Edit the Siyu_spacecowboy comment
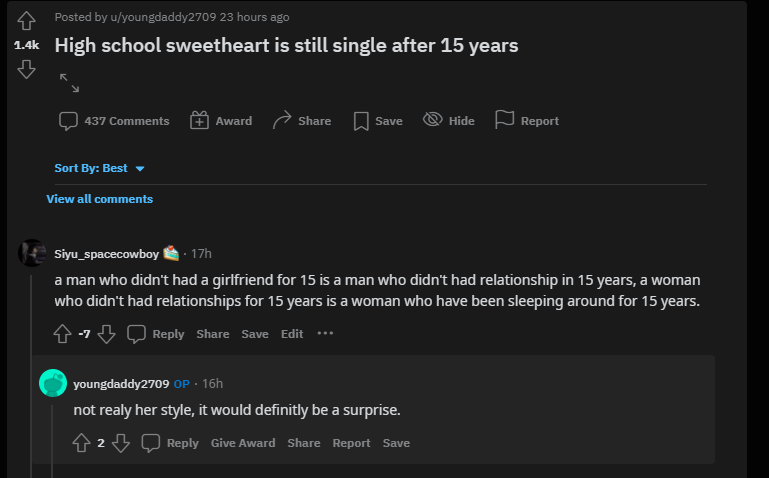 click(x=292, y=334)
